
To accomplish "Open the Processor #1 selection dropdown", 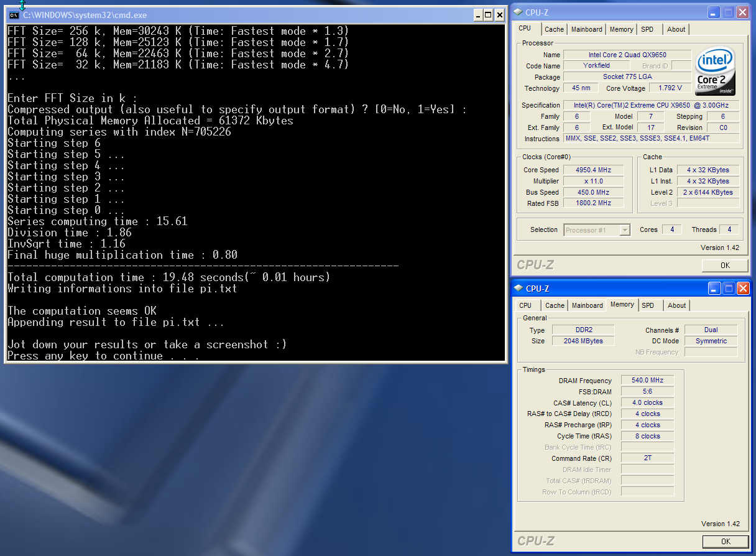I will [625, 230].
